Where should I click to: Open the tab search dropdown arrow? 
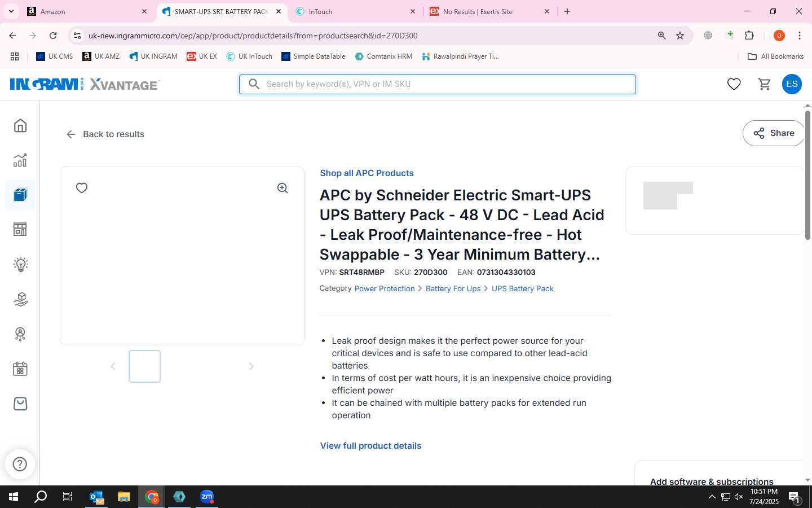(11, 11)
